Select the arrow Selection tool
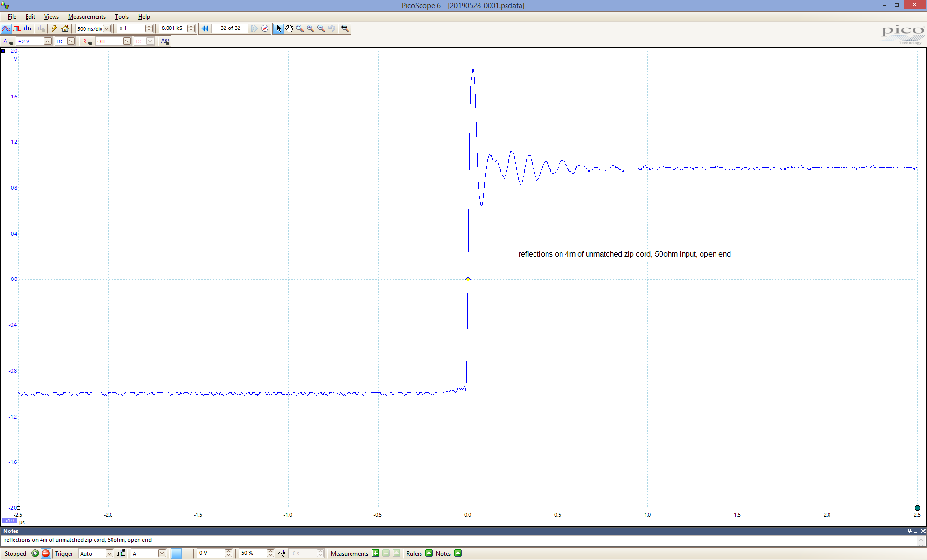 pyautogui.click(x=279, y=28)
